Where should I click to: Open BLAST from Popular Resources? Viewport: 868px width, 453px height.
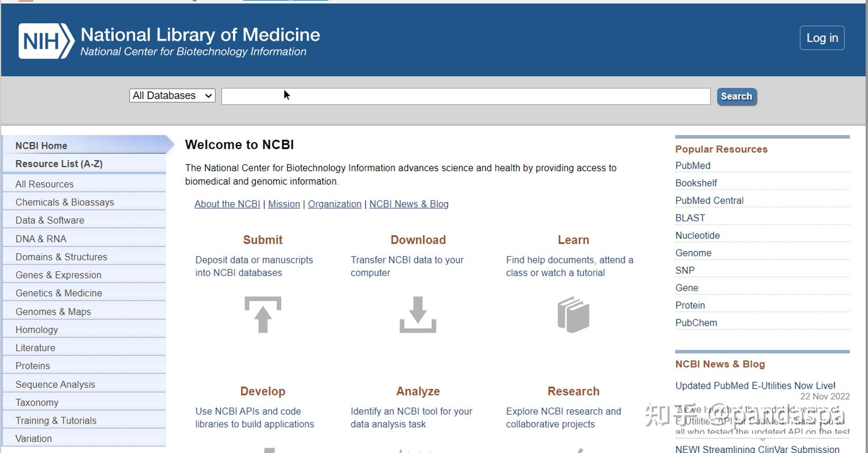click(x=690, y=218)
